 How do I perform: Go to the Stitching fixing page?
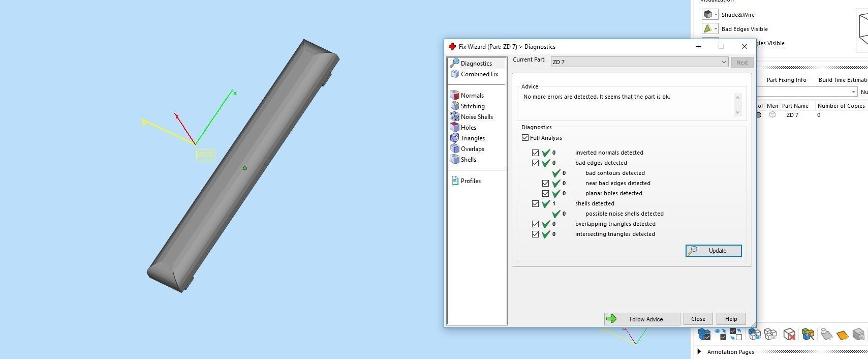[468, 106]
